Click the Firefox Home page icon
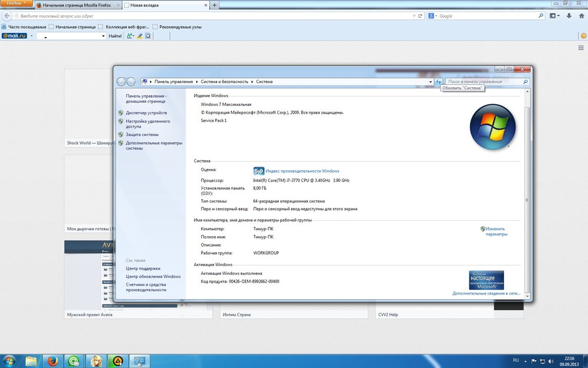Screen dimensions: 588x368 (580, 16)
